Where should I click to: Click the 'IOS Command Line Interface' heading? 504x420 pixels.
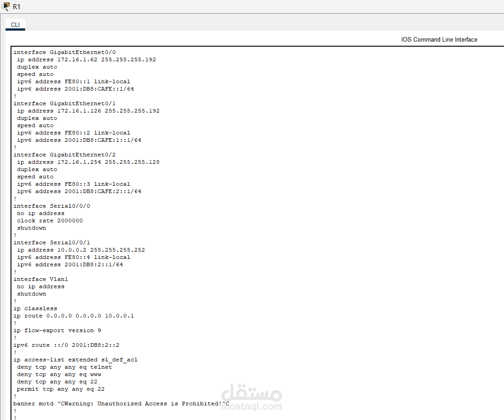(x=439, y=39)
